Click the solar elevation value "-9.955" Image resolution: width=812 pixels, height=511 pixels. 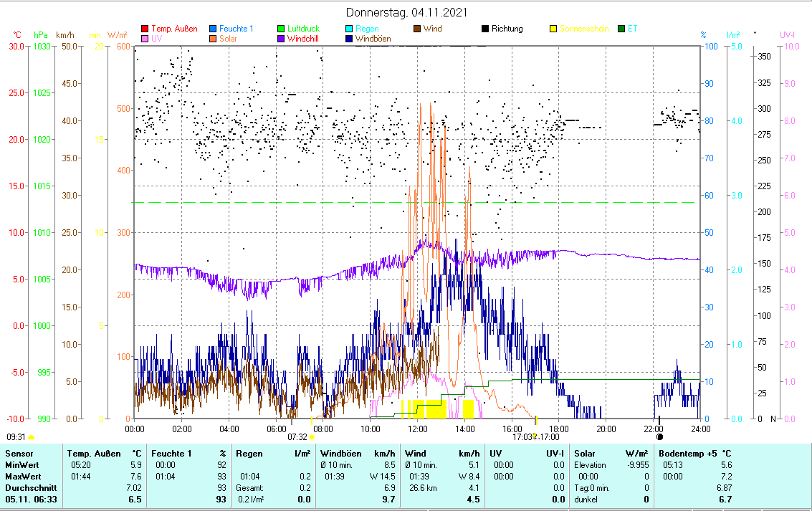pyautogui.click(x=638, y=465)
